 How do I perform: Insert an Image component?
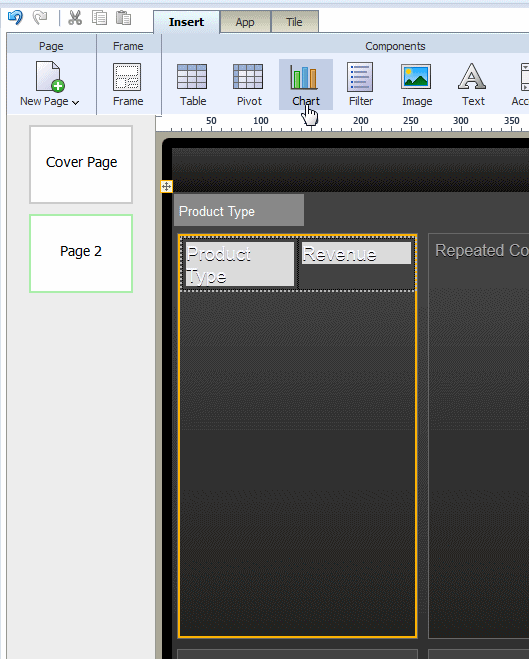pos(417,84)
